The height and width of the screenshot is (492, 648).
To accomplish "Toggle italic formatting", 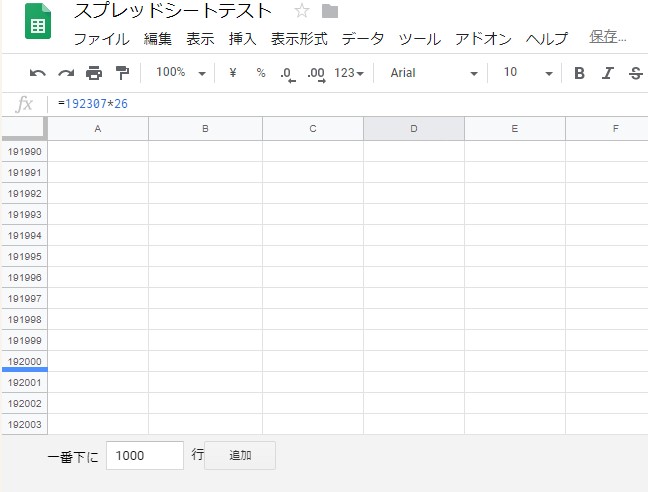I will (x=607, y=73).
